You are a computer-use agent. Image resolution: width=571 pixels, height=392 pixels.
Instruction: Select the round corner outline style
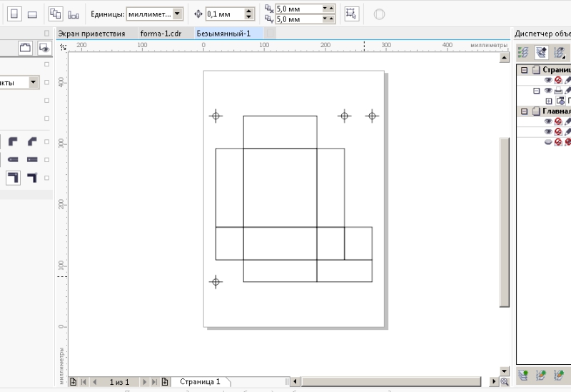point(13,141)
